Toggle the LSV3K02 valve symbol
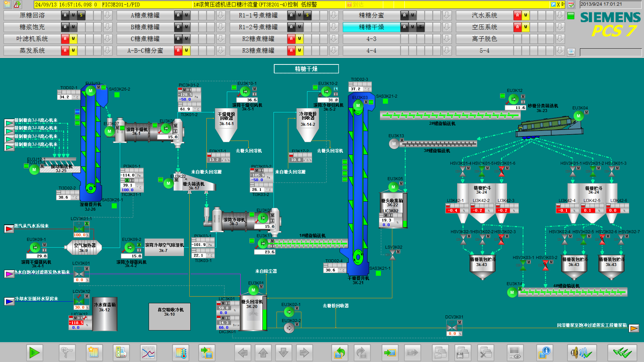The height and width of the screenshot is (362, 644). coord(393,255)
